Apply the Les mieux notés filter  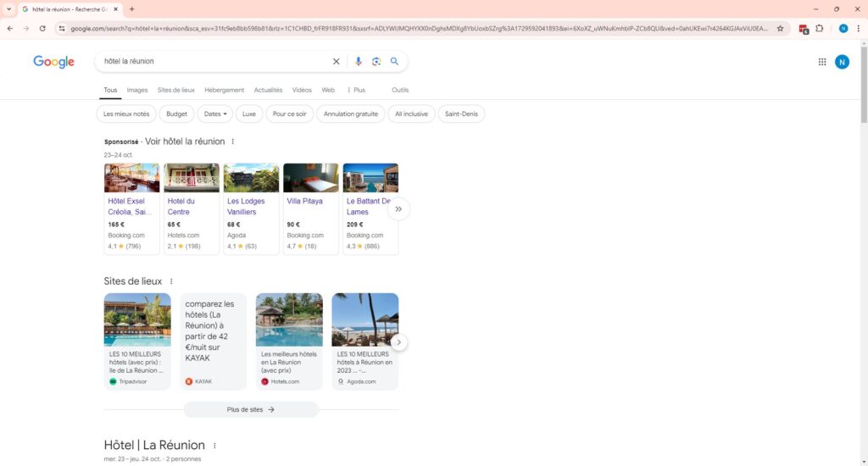tap(126, 114)
